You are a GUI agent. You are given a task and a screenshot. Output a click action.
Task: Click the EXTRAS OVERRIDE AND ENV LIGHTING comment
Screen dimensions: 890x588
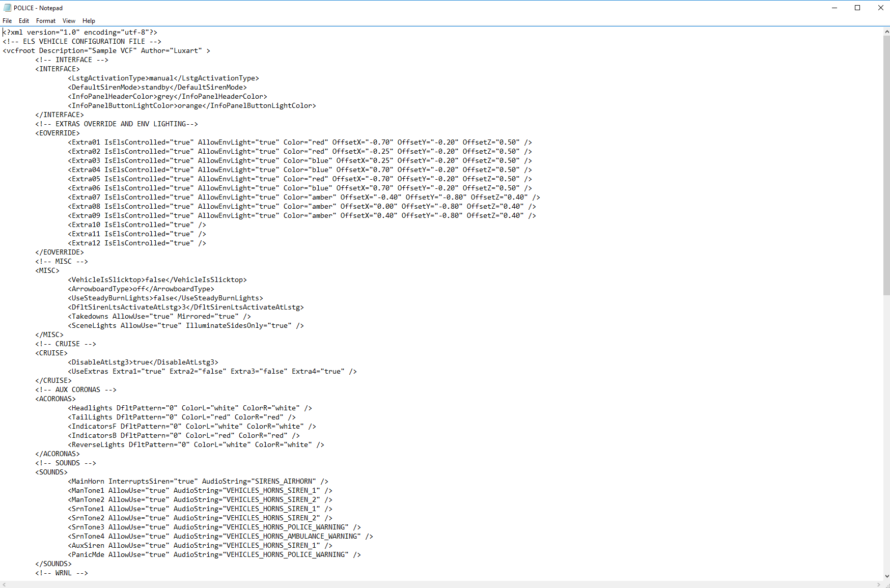(x=117, y=124)
